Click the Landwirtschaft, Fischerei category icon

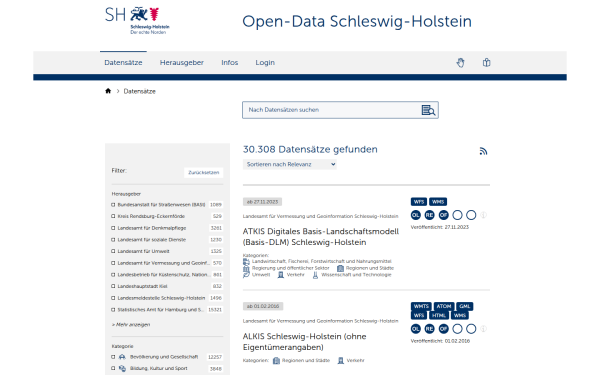[246, 262]
